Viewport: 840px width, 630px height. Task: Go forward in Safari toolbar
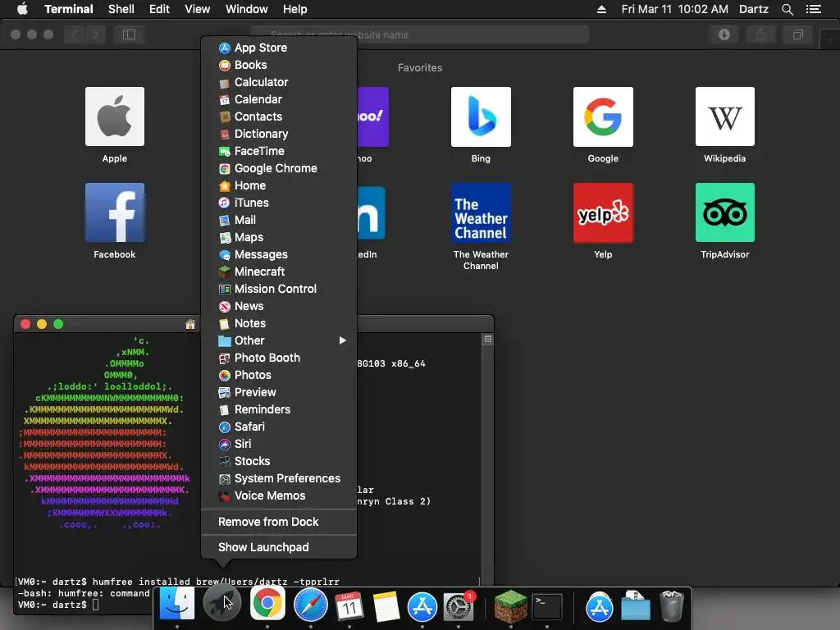tap(95, 34)
